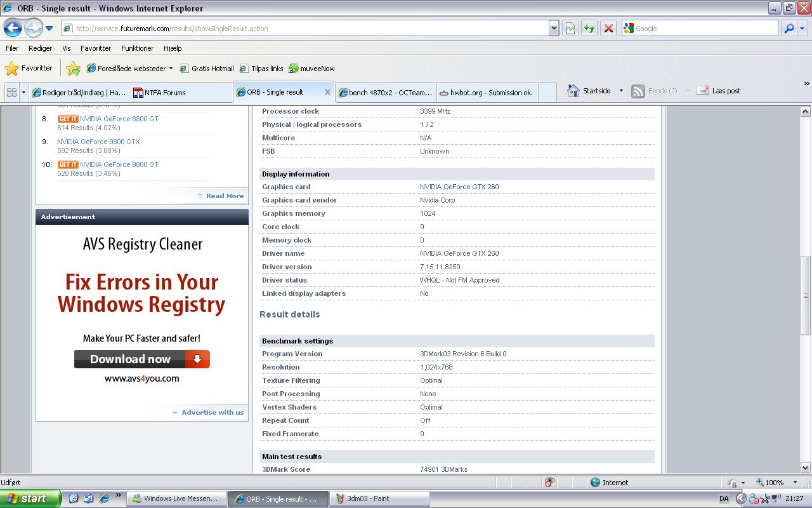
Task: Switch to the bench 4870x2 - OCTeam tab
Action: [x=386, y=92]
